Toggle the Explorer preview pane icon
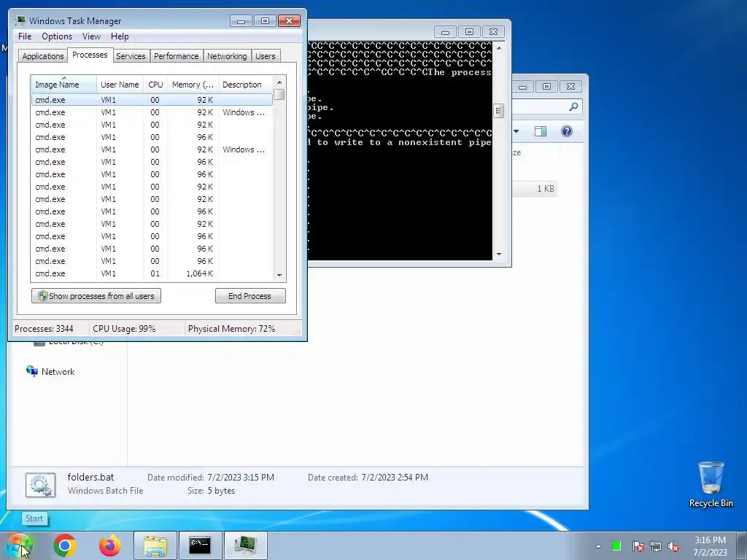This screenshot has width=747, height=560. tap(541, 131)
